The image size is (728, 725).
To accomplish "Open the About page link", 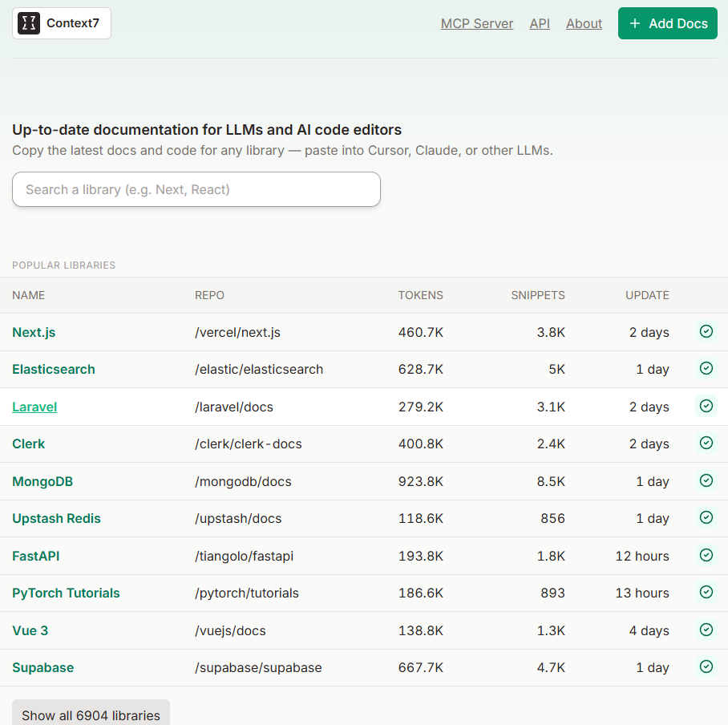I will [x=584, y=23].
